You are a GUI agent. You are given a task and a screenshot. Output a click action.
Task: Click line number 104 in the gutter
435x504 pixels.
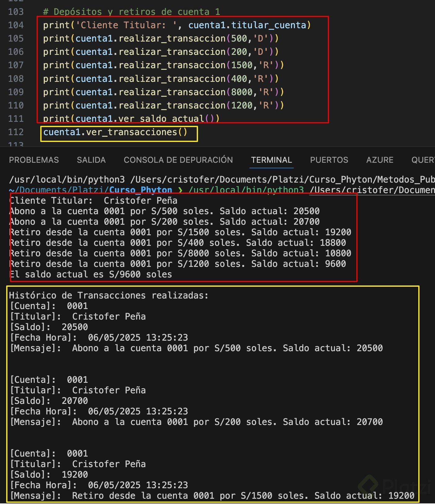coord(16,25)
